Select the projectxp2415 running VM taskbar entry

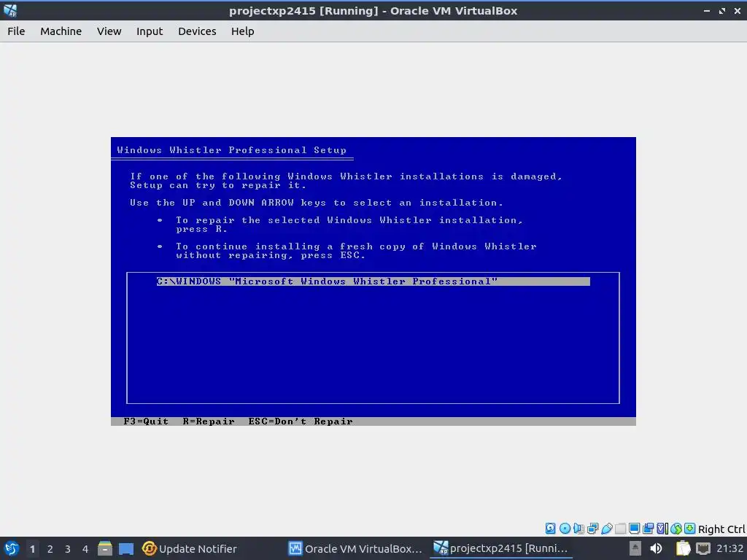coord(500,548)
